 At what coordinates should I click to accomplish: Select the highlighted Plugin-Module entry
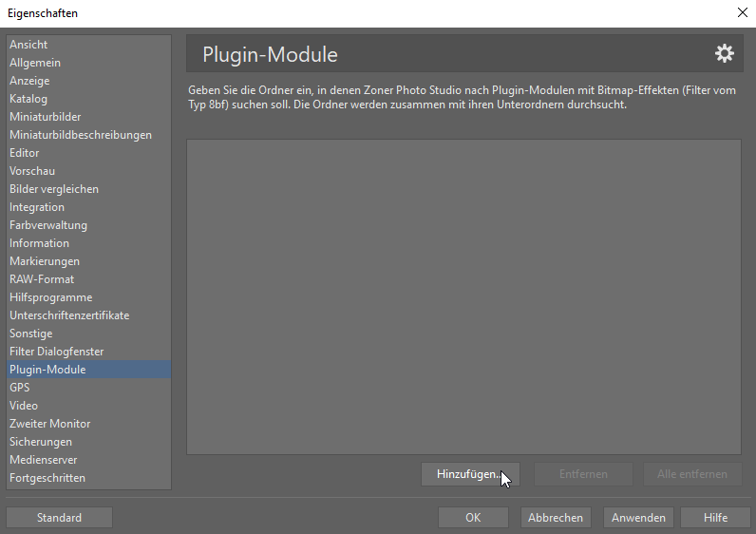point(88,370)
